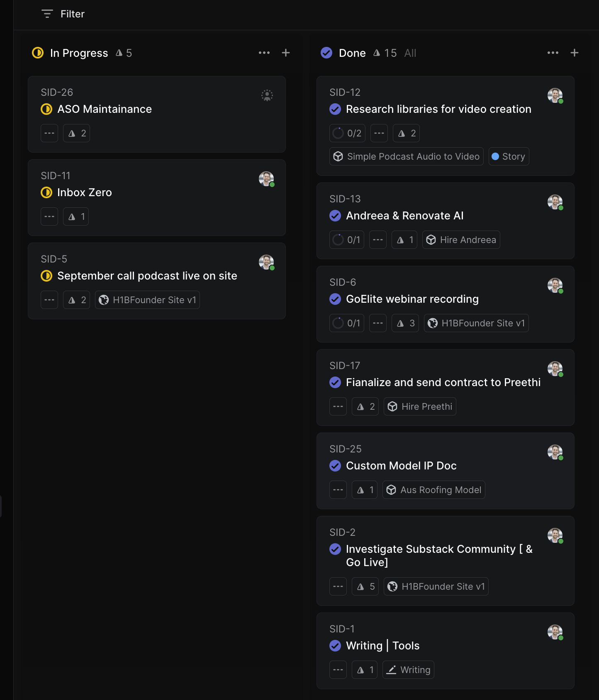
Task: Open Done column three-dot menu
Action: [553, 53]
